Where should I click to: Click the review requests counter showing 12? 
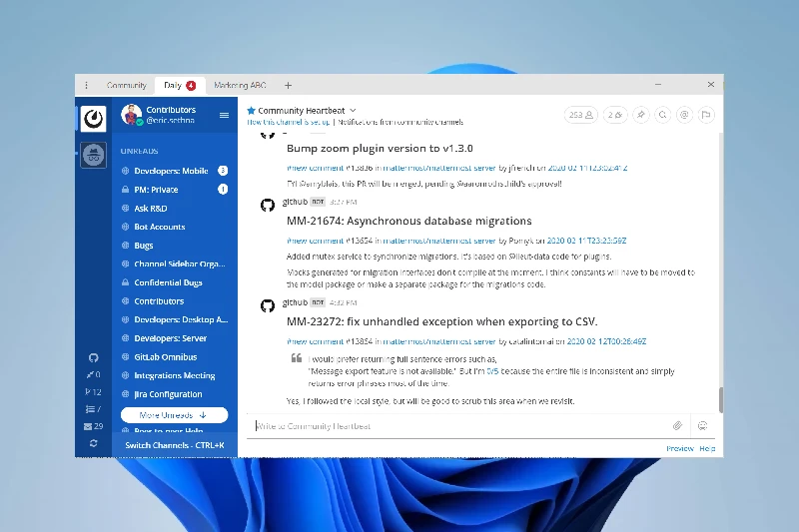93,392
